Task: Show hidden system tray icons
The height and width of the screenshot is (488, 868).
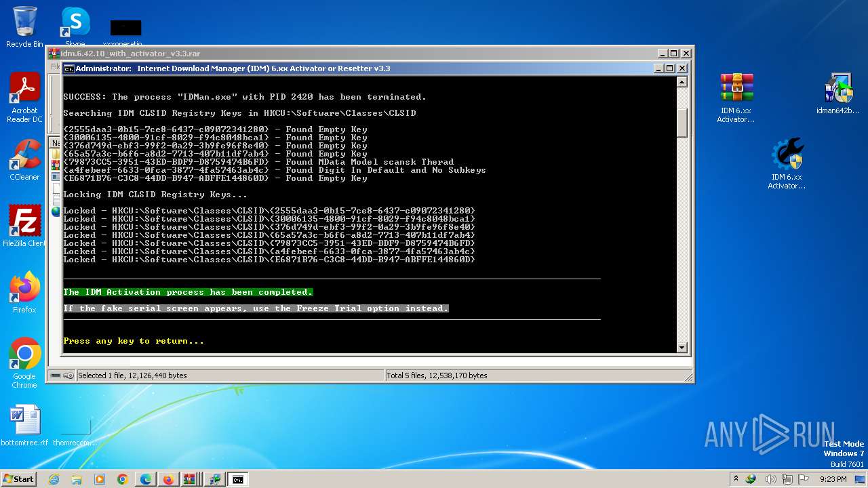Action: (736, 479)
